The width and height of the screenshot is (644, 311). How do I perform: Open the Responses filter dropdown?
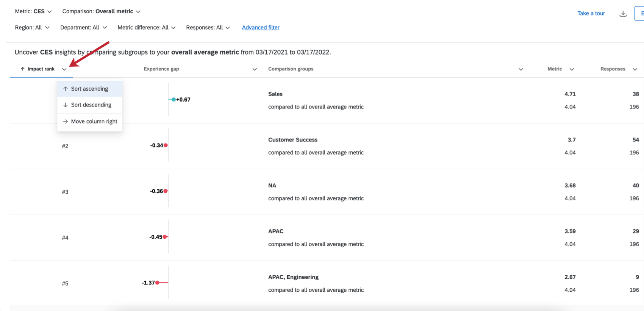[208, 27]
